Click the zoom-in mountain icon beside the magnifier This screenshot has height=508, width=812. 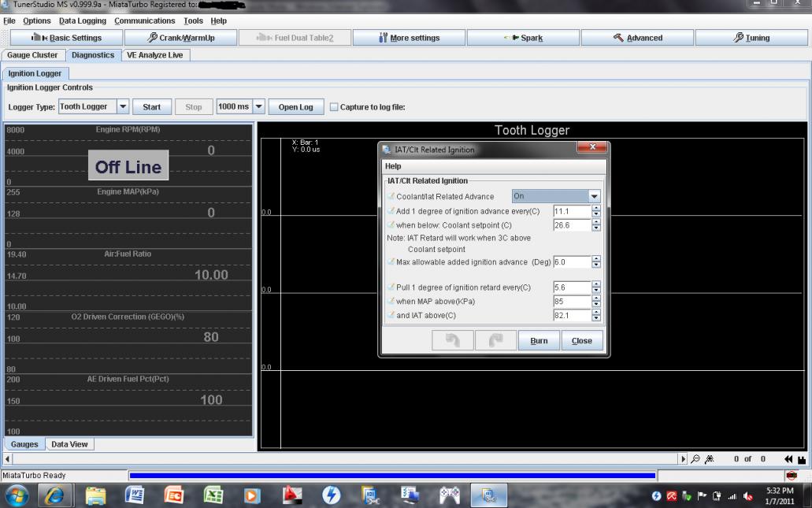(x=707, y=459)
